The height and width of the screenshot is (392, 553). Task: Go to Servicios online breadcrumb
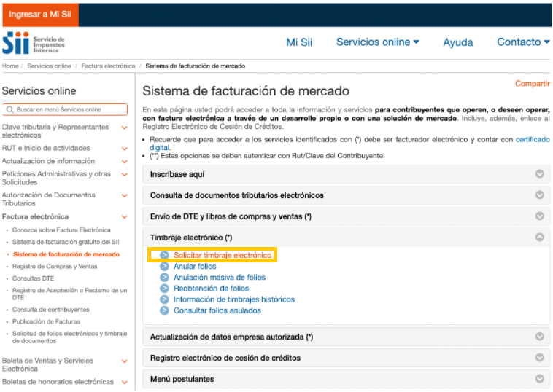(x=49, y=66)
